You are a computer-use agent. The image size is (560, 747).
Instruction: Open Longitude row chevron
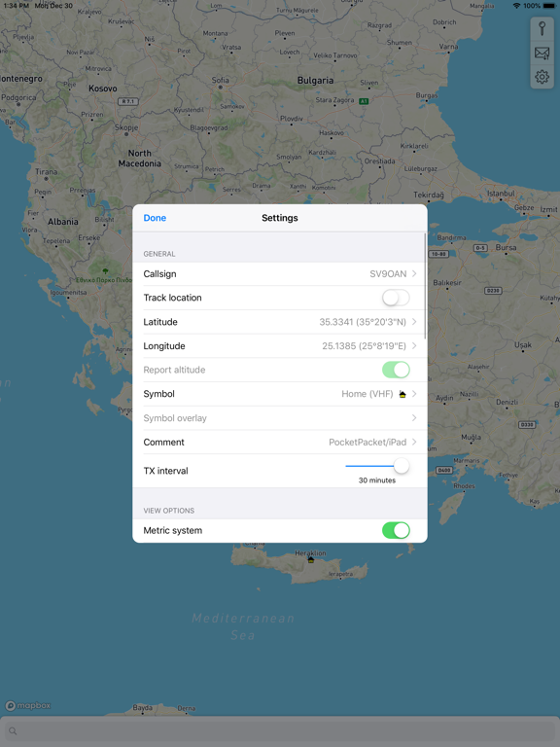[414, 346]
